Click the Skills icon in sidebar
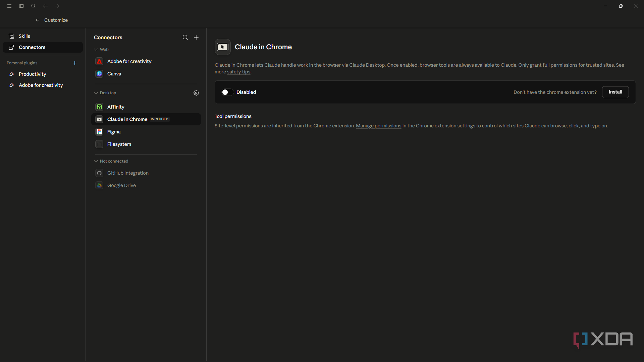This screenshot has height=362, width=644. [x=11, y=36]
